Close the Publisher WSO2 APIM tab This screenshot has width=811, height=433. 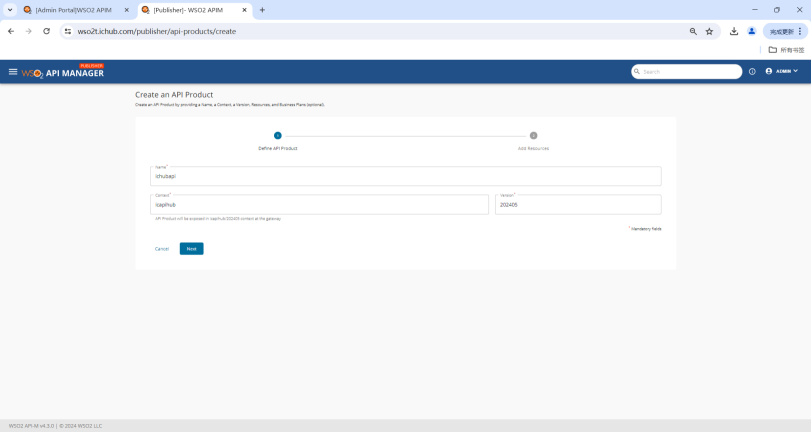point(244,10)
